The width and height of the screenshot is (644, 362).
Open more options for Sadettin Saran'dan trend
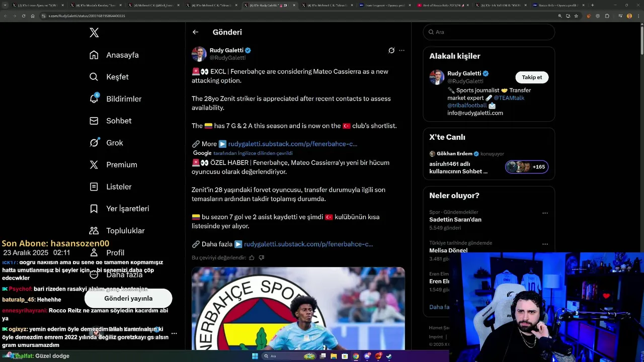coord(545,213)
